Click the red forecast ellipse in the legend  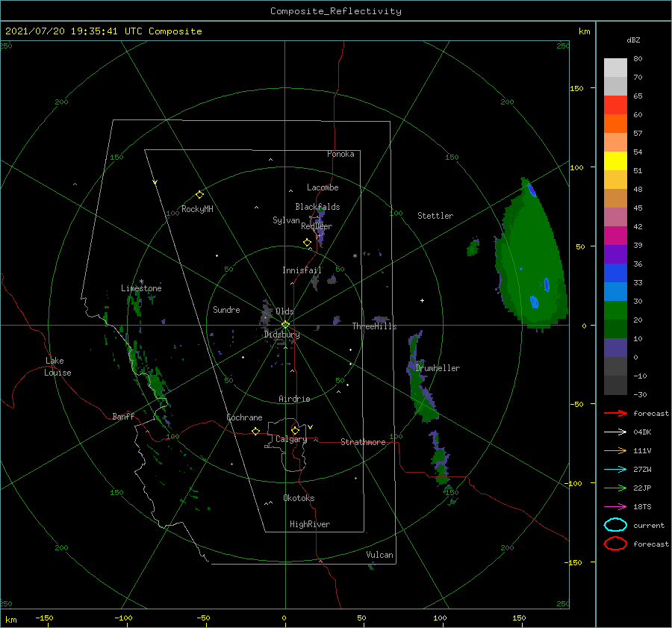[x=615, y=544]
